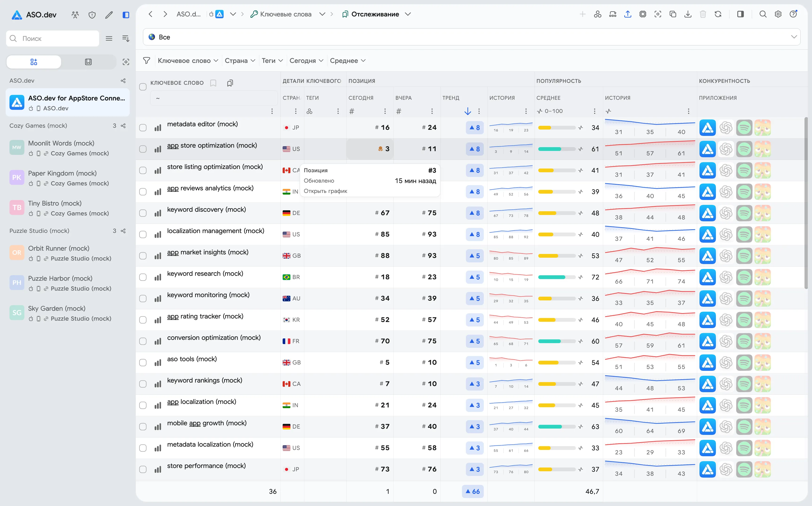Click the trash delete icon in toolbar
The height and width of the screenshot is (506, 812).
(703, 14)
